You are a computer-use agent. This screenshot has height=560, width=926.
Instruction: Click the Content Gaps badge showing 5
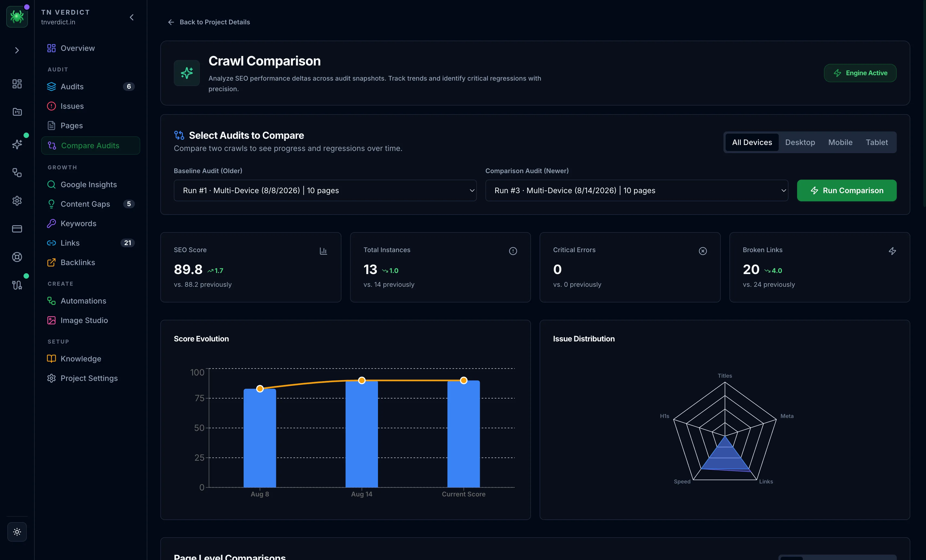coord(129,204)
